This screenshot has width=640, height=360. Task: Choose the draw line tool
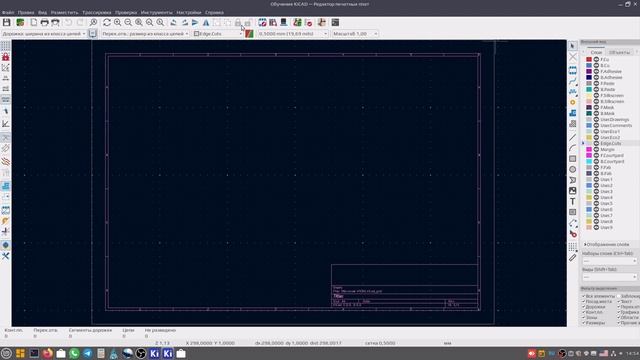click(573, 137)
